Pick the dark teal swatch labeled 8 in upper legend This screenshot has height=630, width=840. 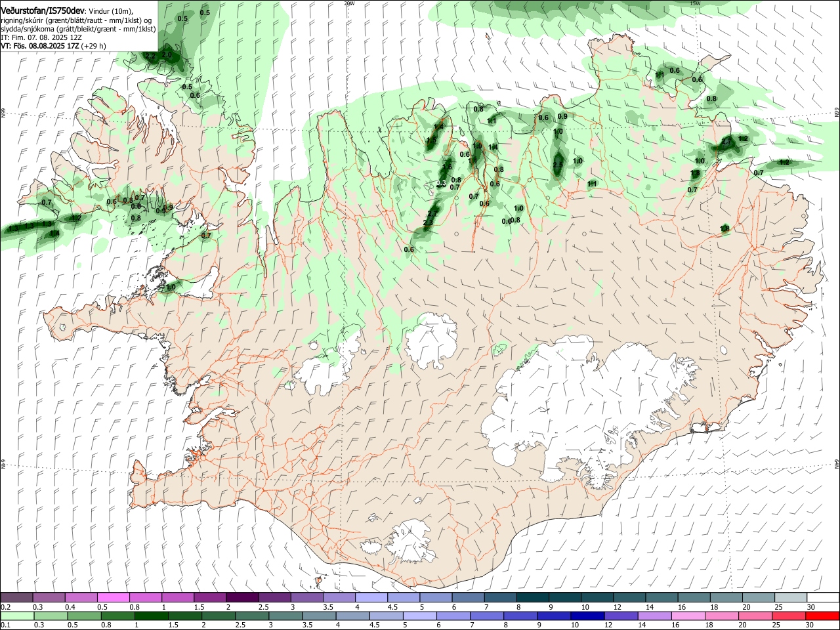[x=533, y=597]
